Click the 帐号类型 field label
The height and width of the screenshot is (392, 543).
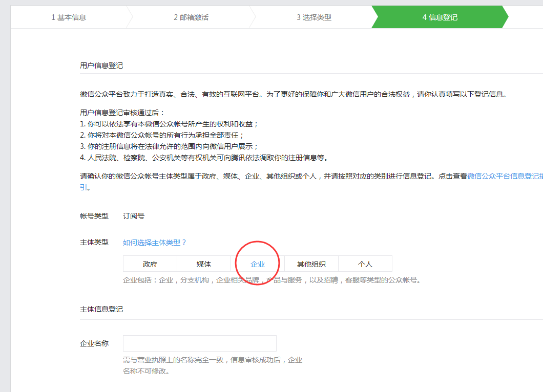click(x=94, y=216)
